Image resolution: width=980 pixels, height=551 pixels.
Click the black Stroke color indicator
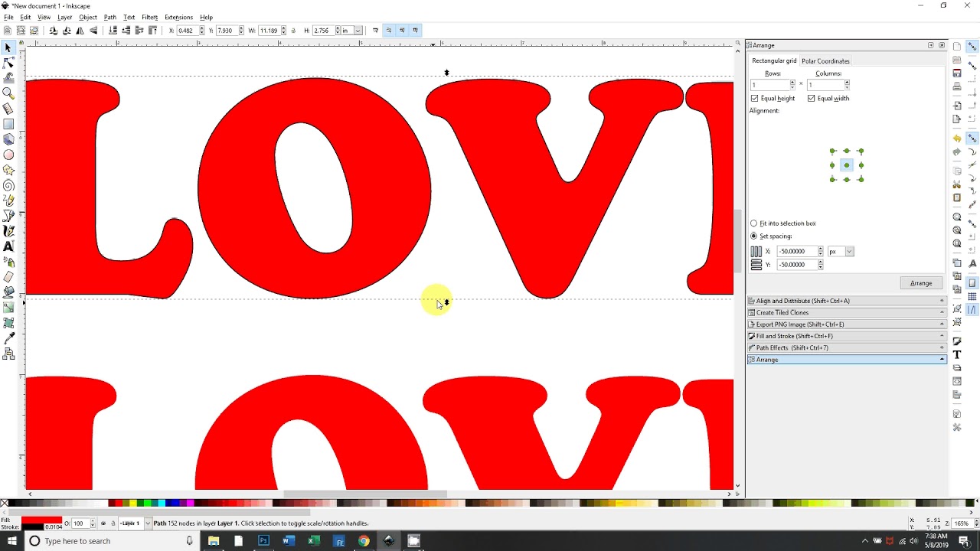click(x=32, y=527)
